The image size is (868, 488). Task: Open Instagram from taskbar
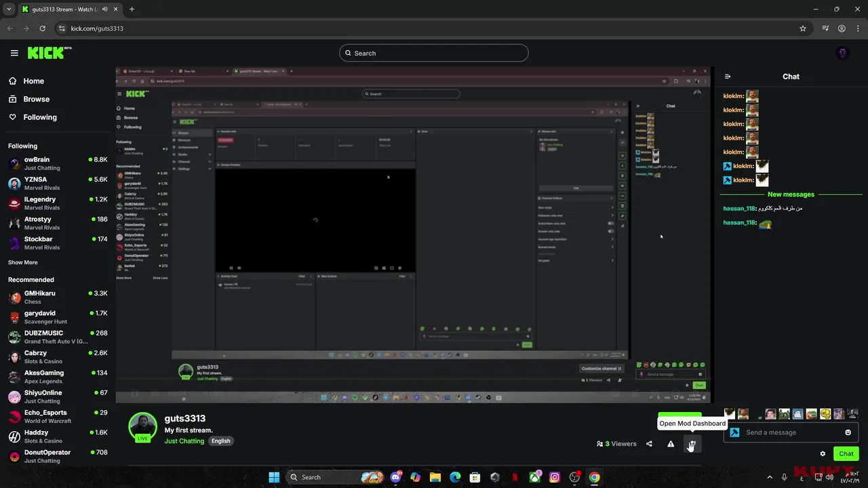555,477
